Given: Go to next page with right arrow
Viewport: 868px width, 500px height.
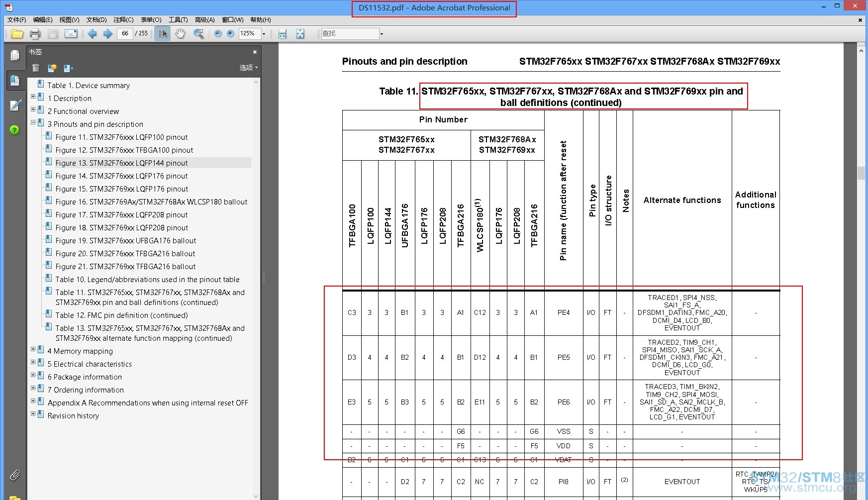Looking at the screenshot, I should [107, 34].
